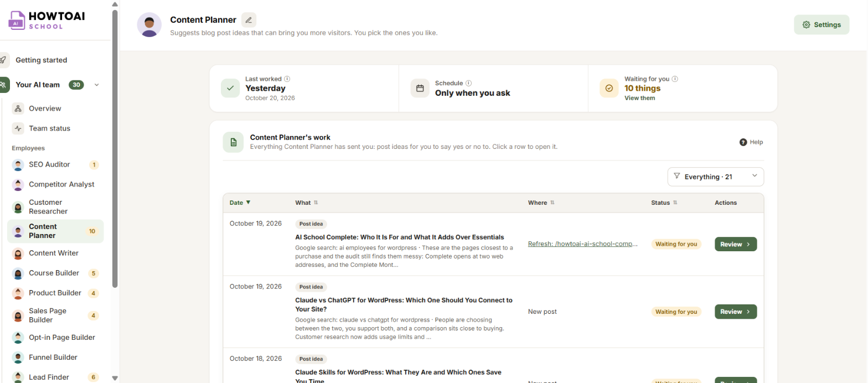Open Help for Content Planner's work
Image resolution: width=868 pixels, height=383 pixels.
[751, 142]
